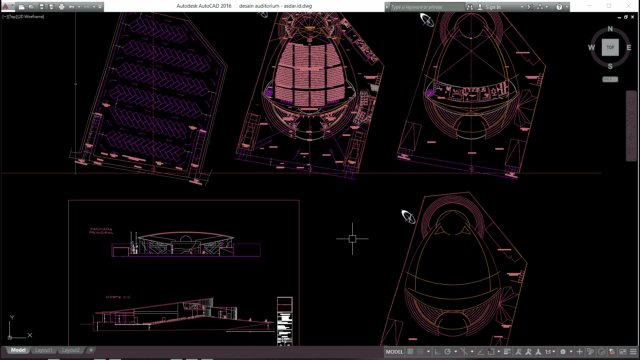The height and width of the screenshot is (360, 640).
Task: Click the binoculars search icon
Action: 470,7
